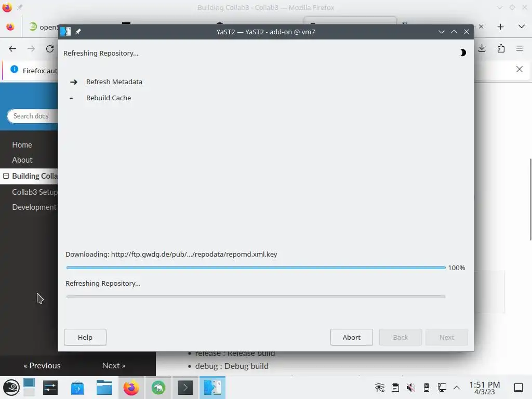
Task: Open the Firefox hamburger menu
Action: pos(520,48)
